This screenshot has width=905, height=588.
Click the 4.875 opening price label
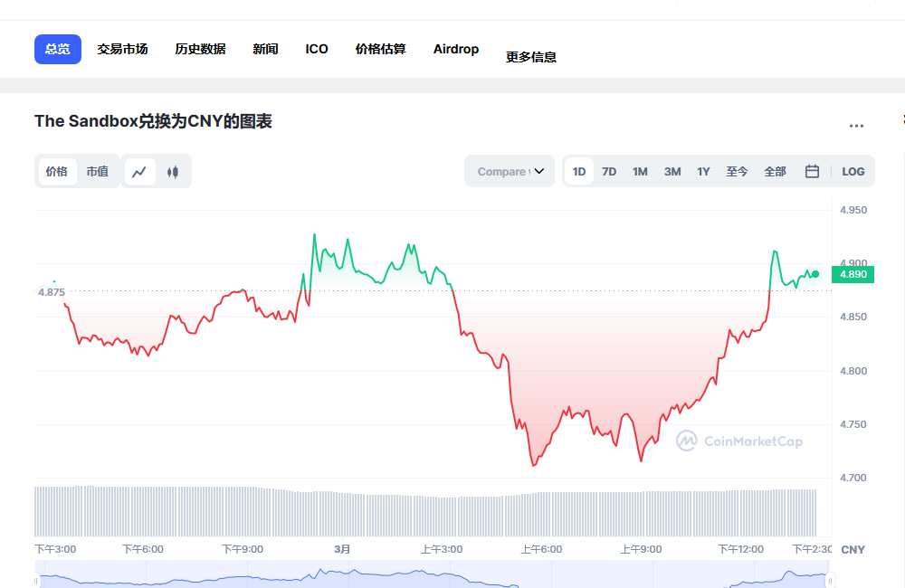point(52,292)
